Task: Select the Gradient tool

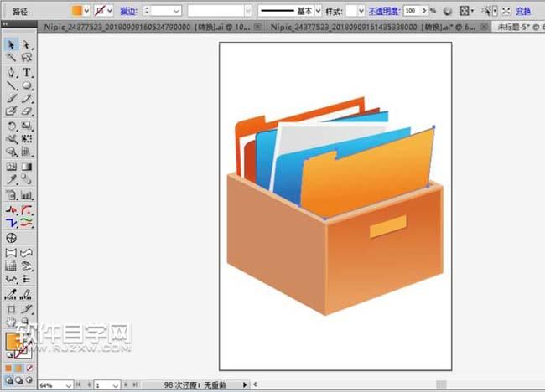Action: 27,167
